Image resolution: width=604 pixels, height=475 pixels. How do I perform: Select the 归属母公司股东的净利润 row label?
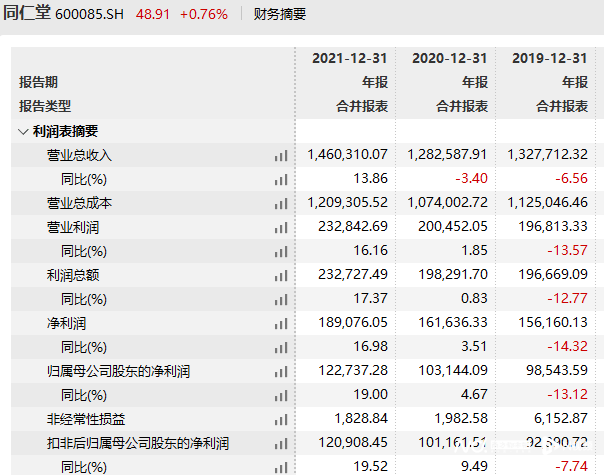coord(118,371)
